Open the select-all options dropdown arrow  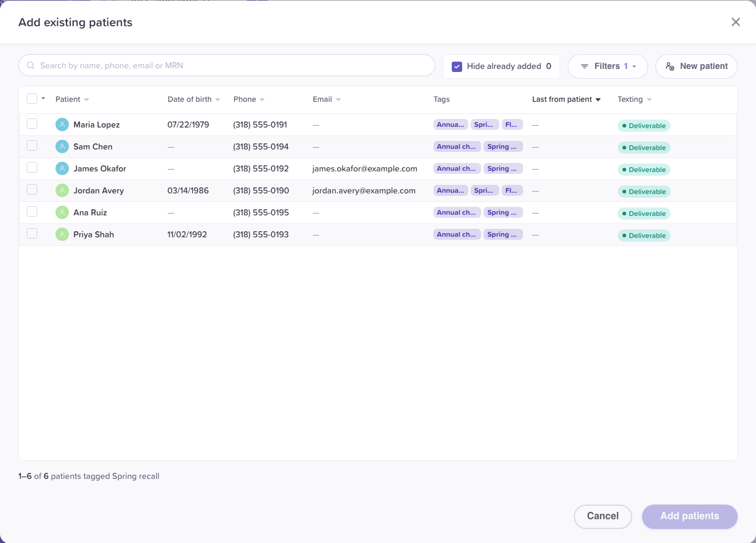pos(43,98)
